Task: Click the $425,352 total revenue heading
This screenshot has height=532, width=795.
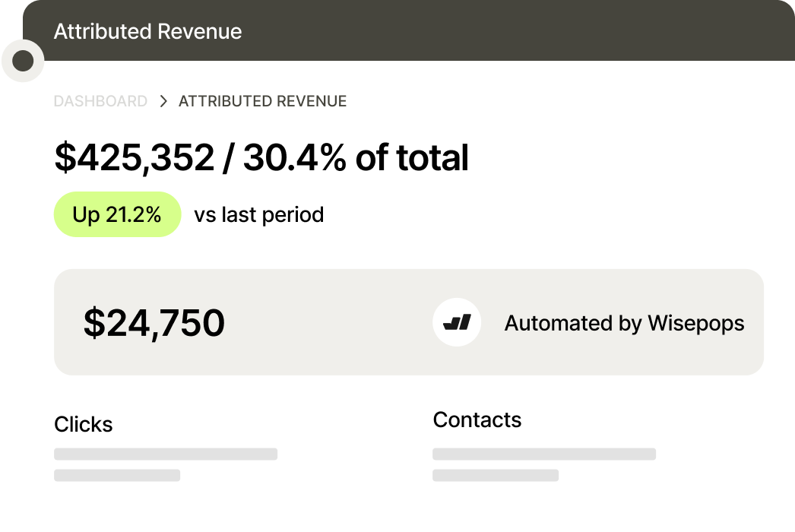Action: coord(261,157)
